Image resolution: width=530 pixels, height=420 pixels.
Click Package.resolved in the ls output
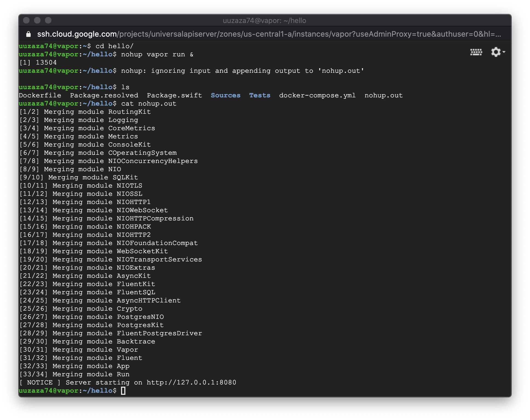(104, 95)
